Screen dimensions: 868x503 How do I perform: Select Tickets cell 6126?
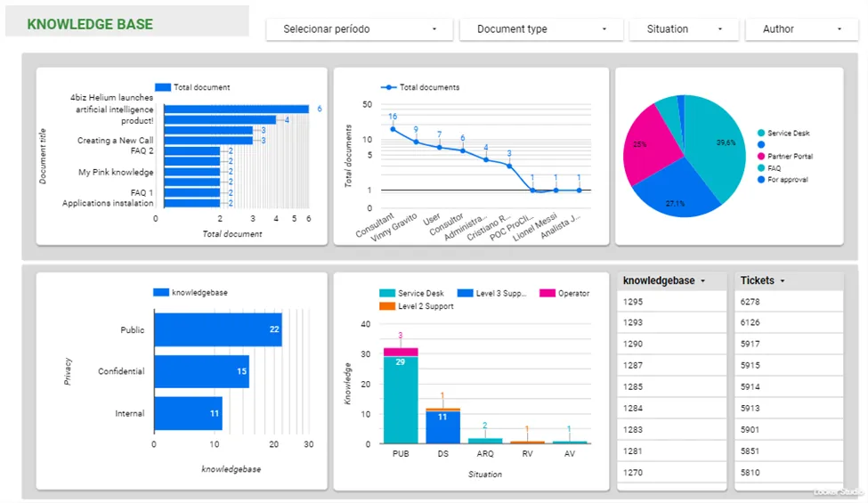point(789,322)
